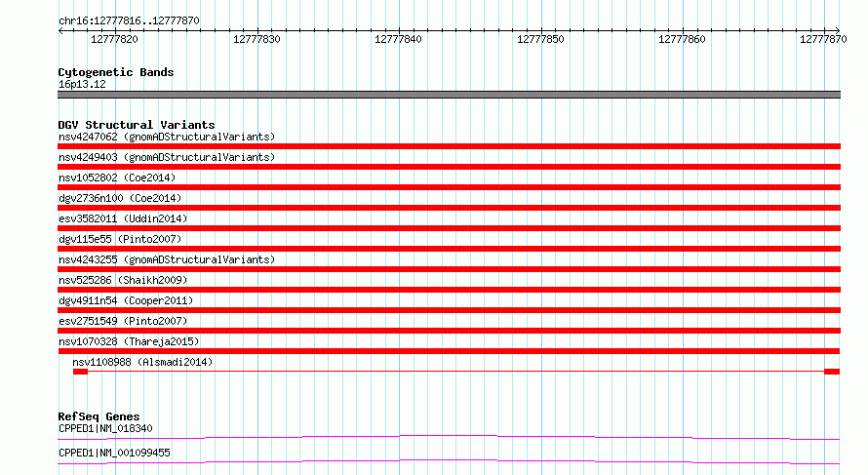
Task: Click ruler tick label 12777850
Action: click(x=540, y=39)
